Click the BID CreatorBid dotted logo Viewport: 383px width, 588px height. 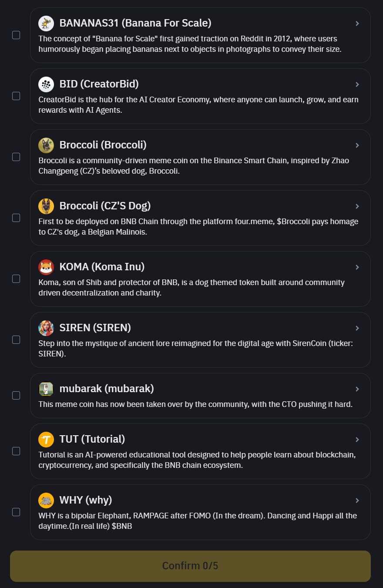pos(46,84)
